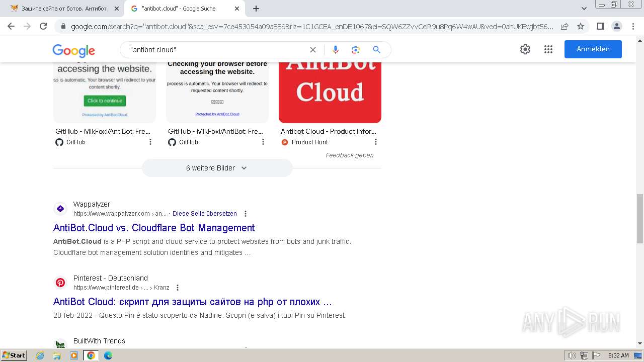Open Google search settings gear
Viewport: 644px width, 362px height.
point(525,49)
